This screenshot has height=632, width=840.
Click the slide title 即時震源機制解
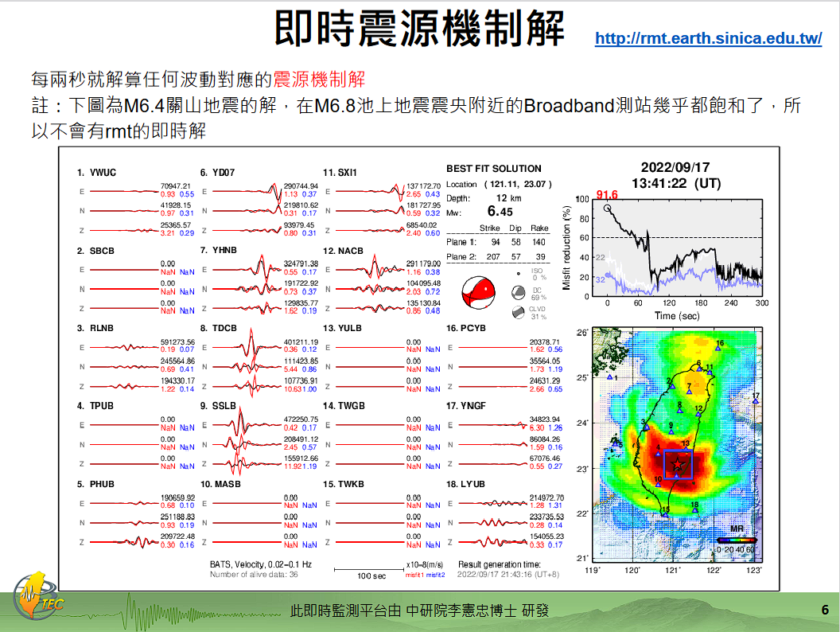click(419, 28)
